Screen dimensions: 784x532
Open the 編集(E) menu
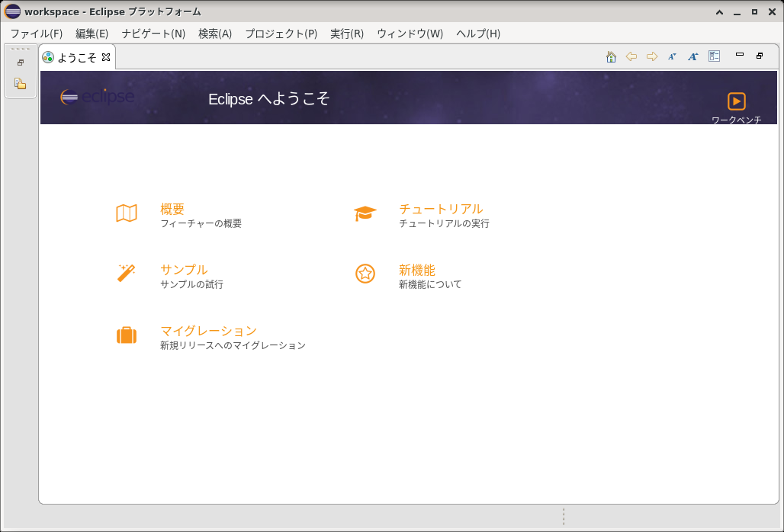tap(92, 34)
